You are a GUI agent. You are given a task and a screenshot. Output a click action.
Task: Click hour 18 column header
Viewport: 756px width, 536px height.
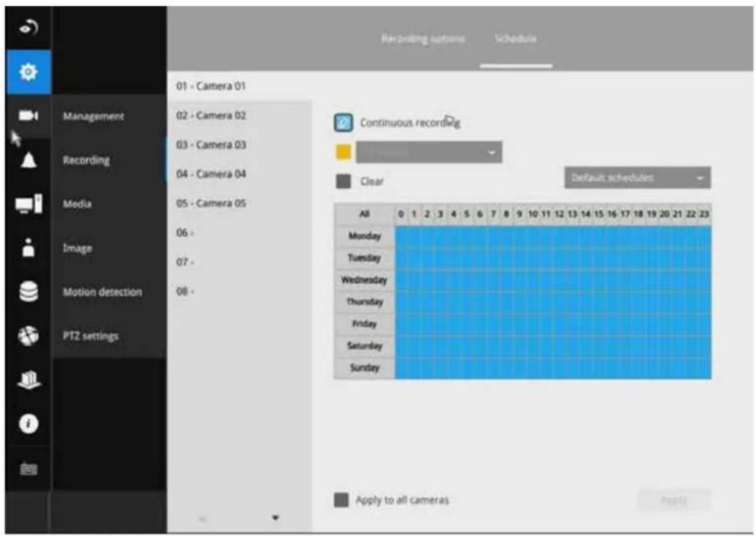[x=638, y=213]
